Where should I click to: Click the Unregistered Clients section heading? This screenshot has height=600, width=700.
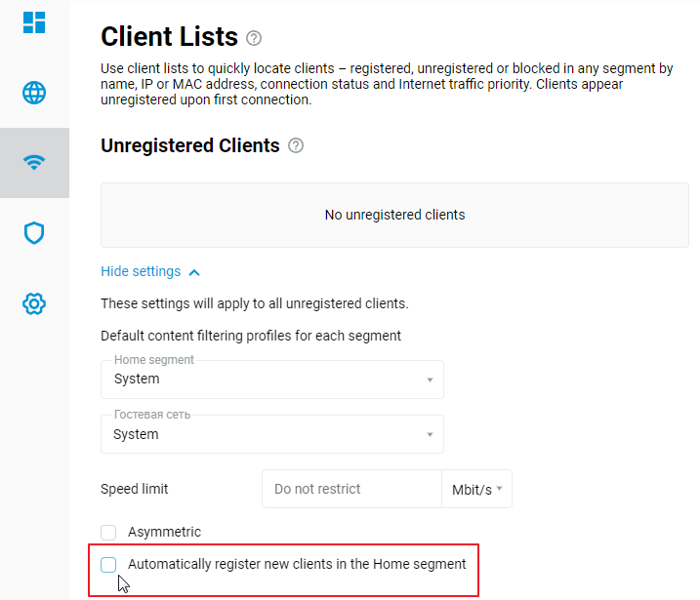[x=190, y=146]
